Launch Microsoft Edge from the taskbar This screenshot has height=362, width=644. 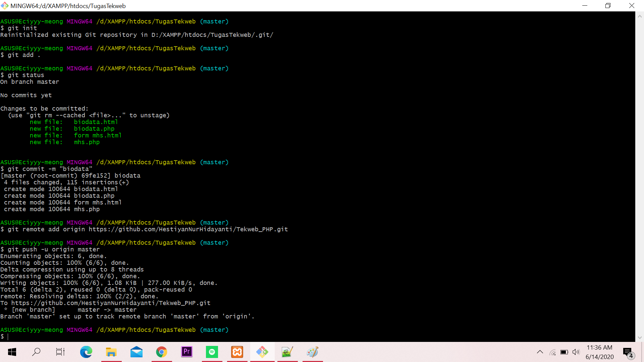coord(86,352)
